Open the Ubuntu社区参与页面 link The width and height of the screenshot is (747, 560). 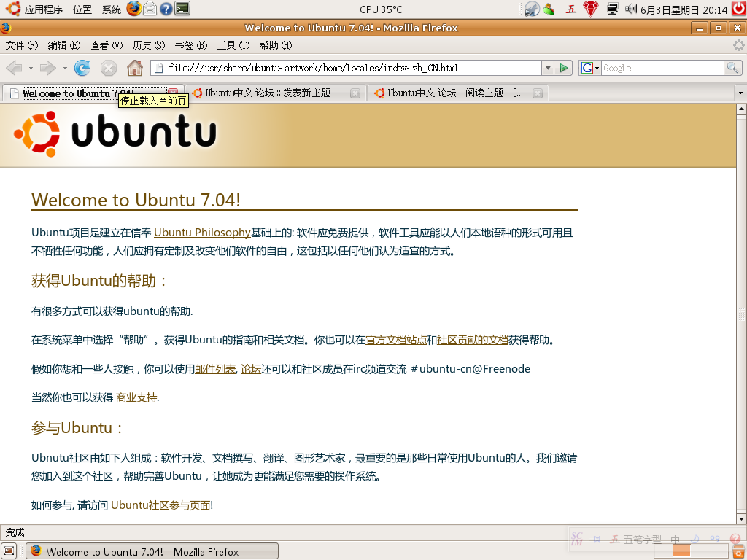(160, 505)
